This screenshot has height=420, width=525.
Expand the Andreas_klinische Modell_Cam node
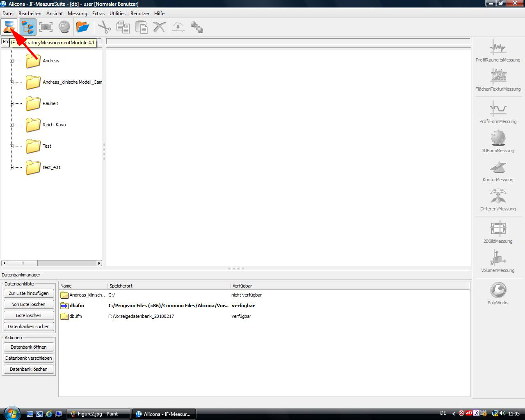pyautogui.click(x=11, y=82)
